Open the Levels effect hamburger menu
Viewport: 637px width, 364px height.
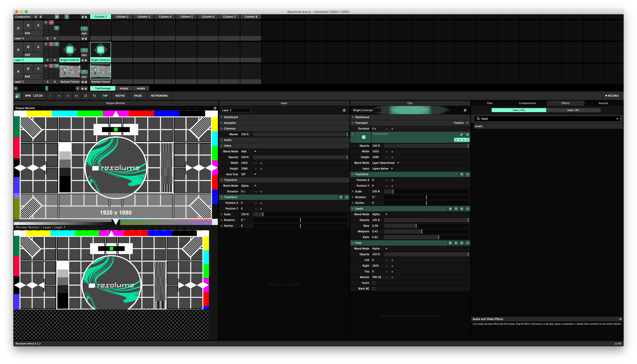pos(467,209)
